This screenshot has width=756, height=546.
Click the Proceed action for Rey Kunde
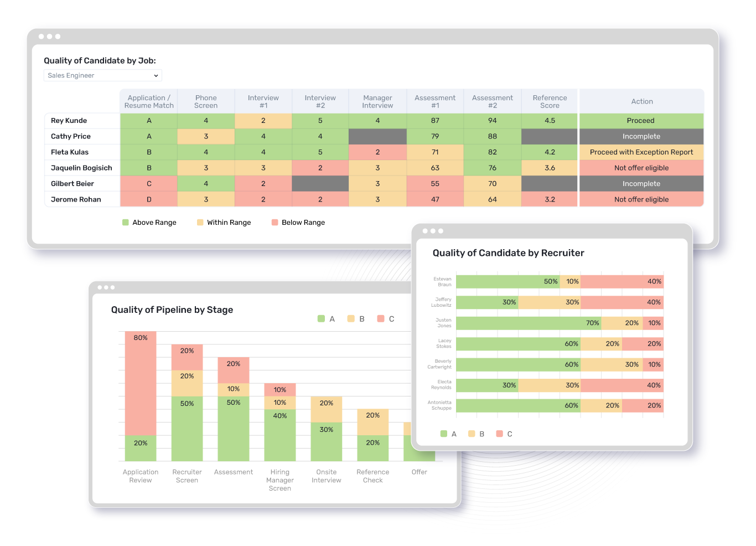click(641, 120)
